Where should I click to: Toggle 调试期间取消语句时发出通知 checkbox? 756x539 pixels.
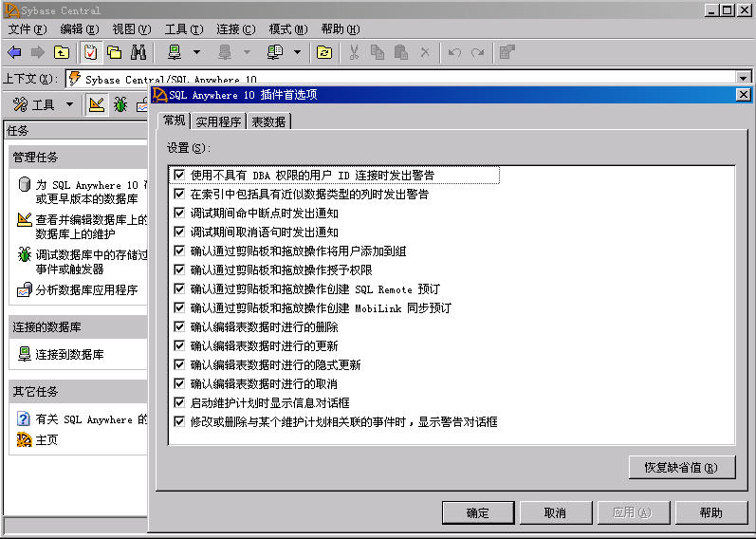tap(179, 232)
